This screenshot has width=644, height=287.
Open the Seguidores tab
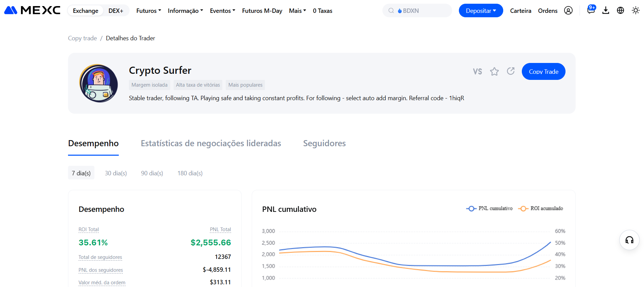[324, 143]
